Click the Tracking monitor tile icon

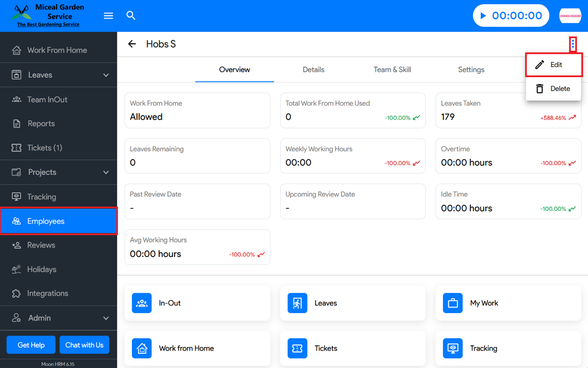click(x=452, y=348)
